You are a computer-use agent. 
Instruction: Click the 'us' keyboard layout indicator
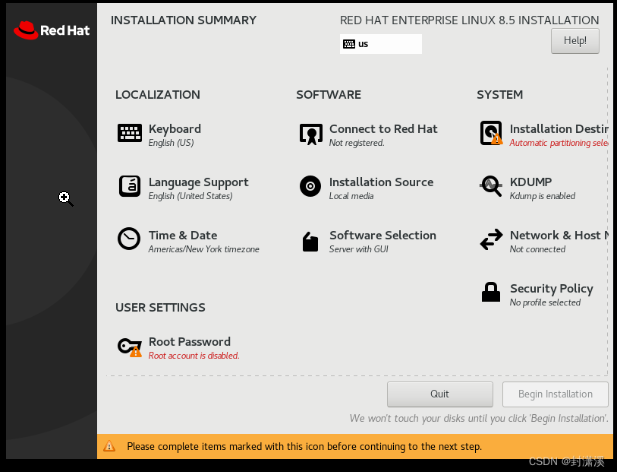point(381,44)
